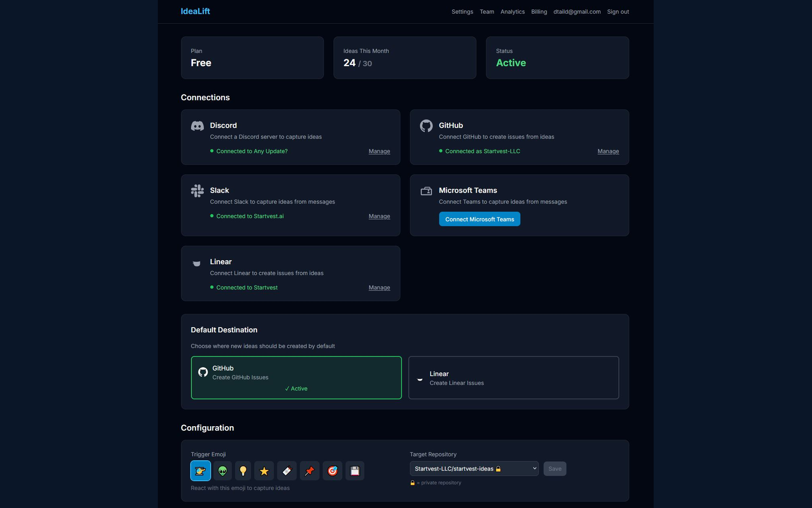Select the alien trigger emoji
This screenshot has width=812, height=508.
(223, 470)
